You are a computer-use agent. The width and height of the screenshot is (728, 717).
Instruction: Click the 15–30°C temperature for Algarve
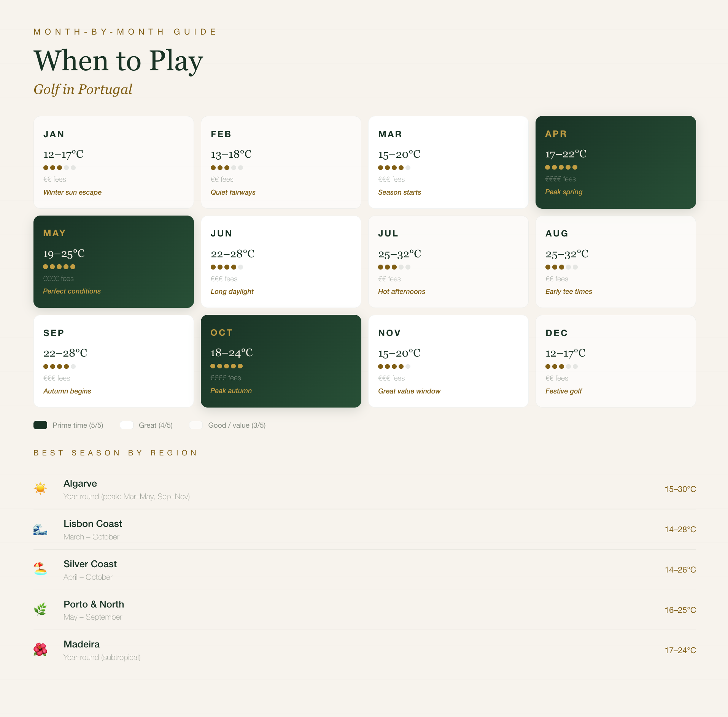click(x=680, y=489)
